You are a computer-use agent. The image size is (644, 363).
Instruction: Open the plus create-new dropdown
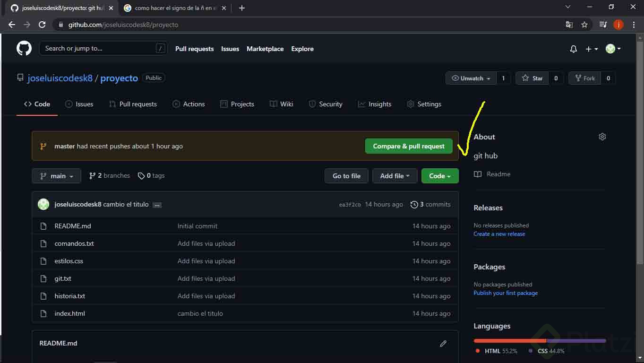[592, 49]
